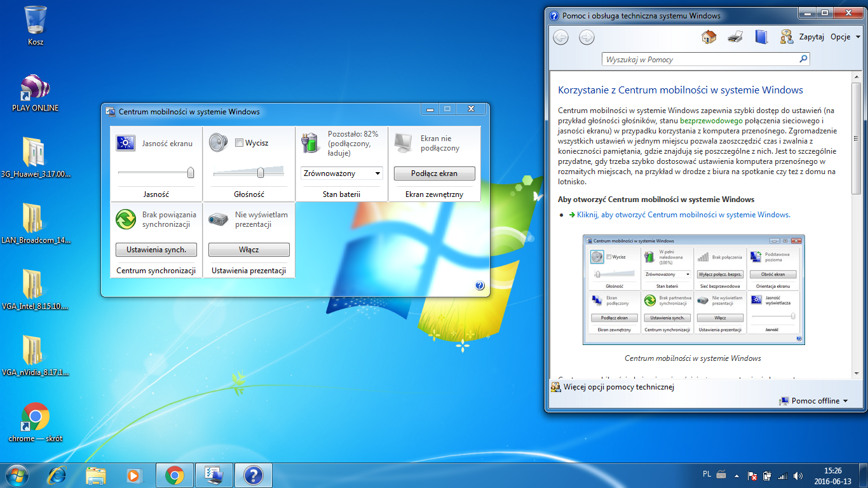Viewport: 868px width, 488px height.
Task: Click Zapytaj in the Help toolbar
Action: [811, 37]
